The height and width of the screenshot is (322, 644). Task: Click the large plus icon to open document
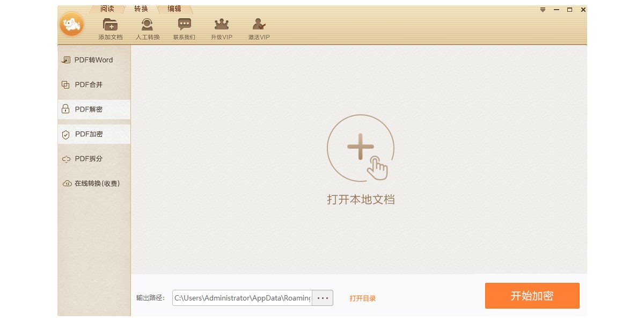[x=360, y=148]
